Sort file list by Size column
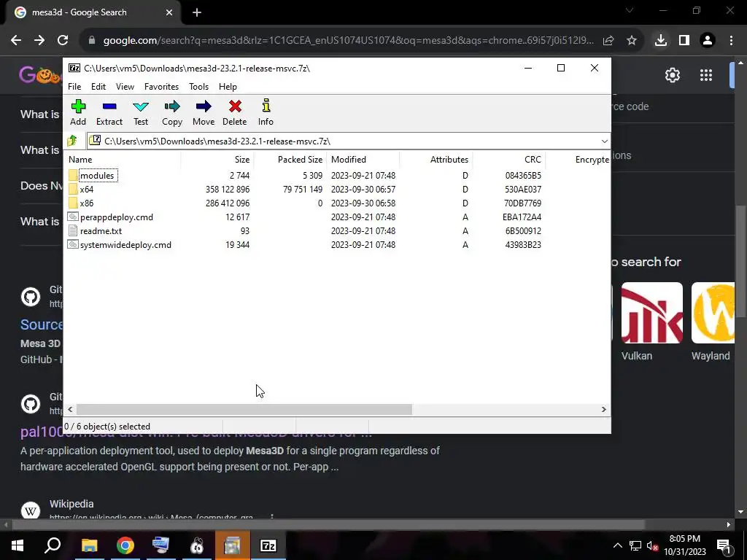This screenshot has width=747, height=560. tap(217, 160)
